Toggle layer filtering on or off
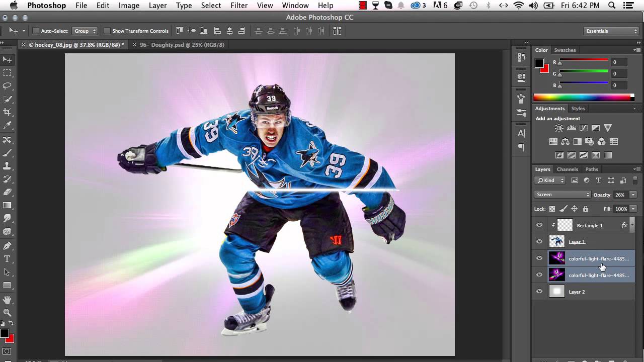The image size is (644, 362). 635,180
